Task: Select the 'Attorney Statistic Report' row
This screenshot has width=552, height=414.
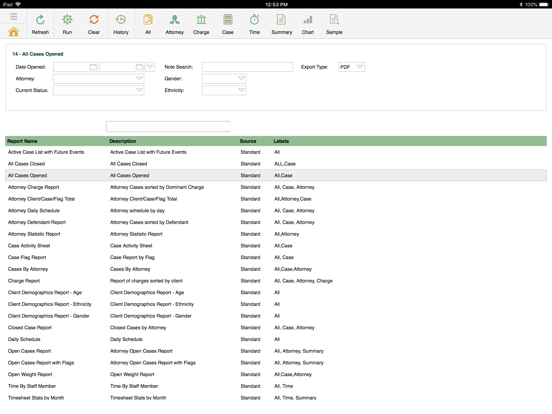Action: coord(276,234)
